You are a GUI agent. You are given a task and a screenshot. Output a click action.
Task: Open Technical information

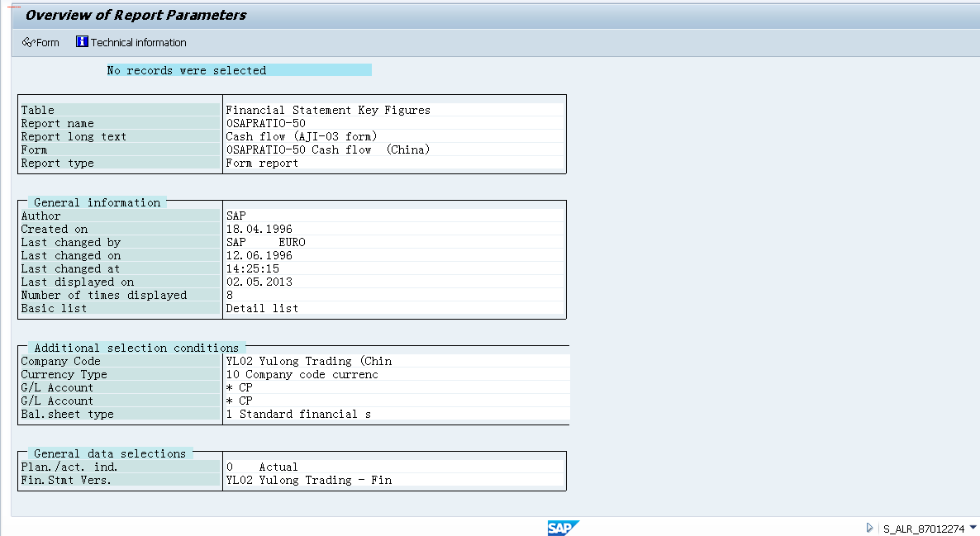pos(131,42)
